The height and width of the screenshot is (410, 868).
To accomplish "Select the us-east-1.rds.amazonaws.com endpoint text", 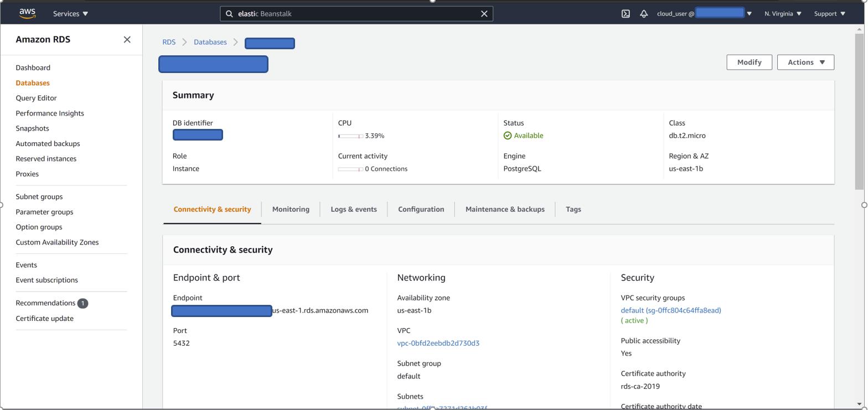I will click(321, 310).
